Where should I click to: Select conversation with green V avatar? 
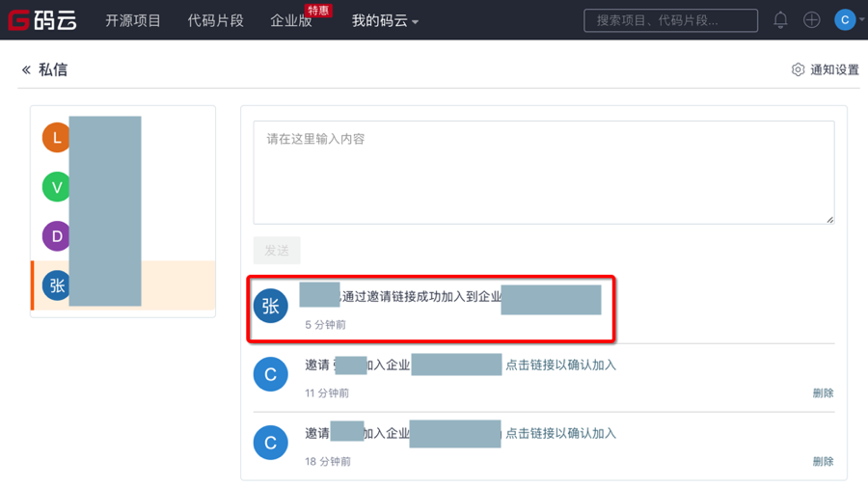(x=57, y=186)
